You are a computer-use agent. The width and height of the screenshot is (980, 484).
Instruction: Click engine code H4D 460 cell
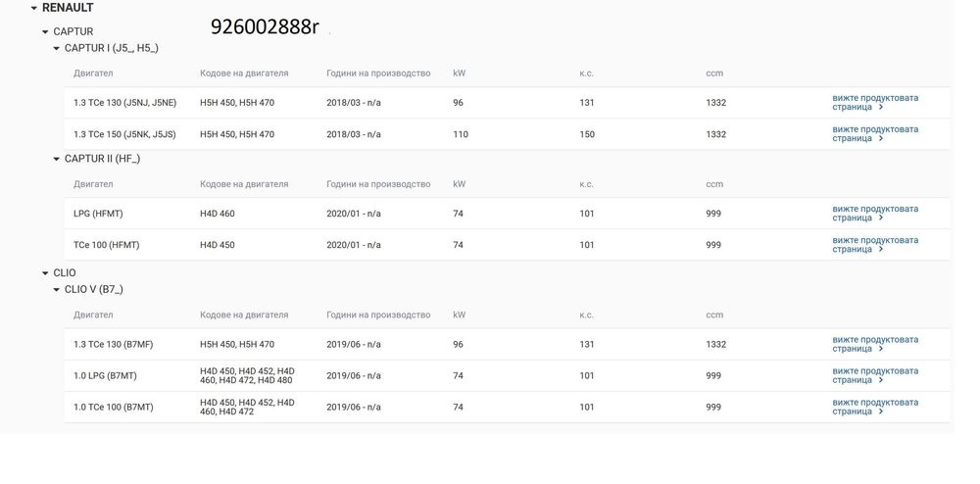tap(218, 214)
